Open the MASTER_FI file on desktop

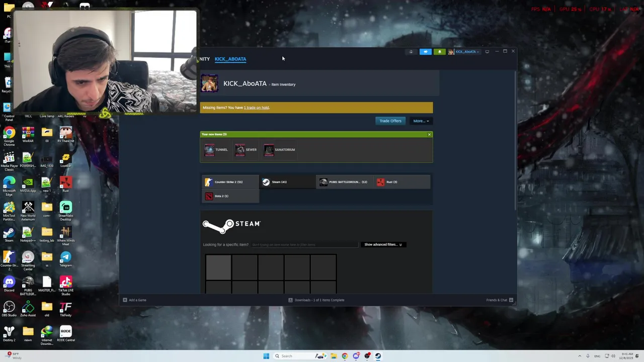(x=47, y=284)
